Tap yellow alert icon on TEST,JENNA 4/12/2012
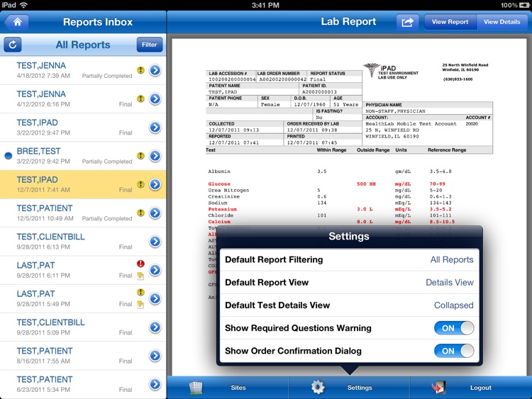The image size is (532, 399). coord(140,99)
